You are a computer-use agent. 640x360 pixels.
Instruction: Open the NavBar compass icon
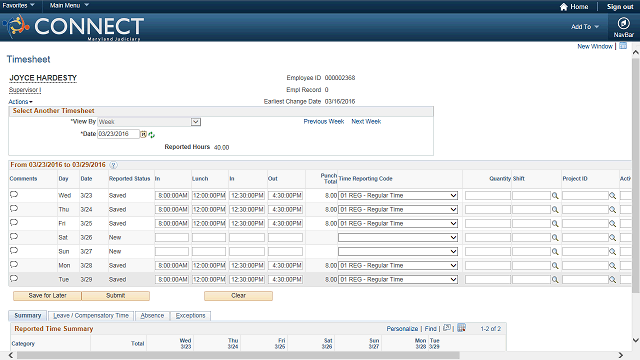(623, 23)
